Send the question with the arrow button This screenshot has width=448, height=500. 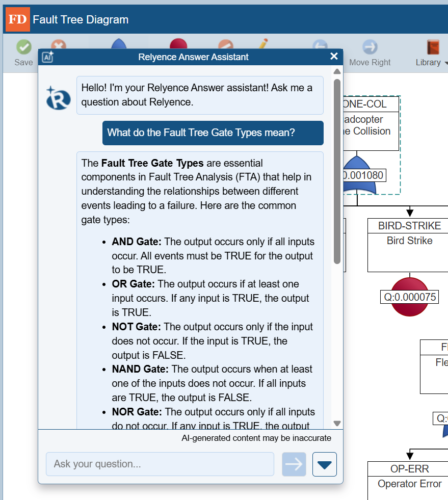pos(294,464)
